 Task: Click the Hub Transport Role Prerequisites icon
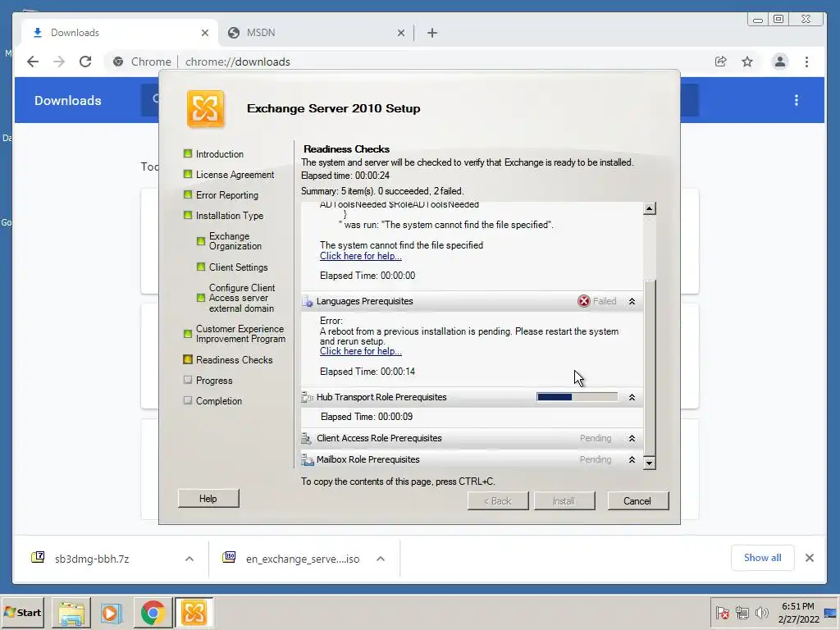(x=308, y=397)
